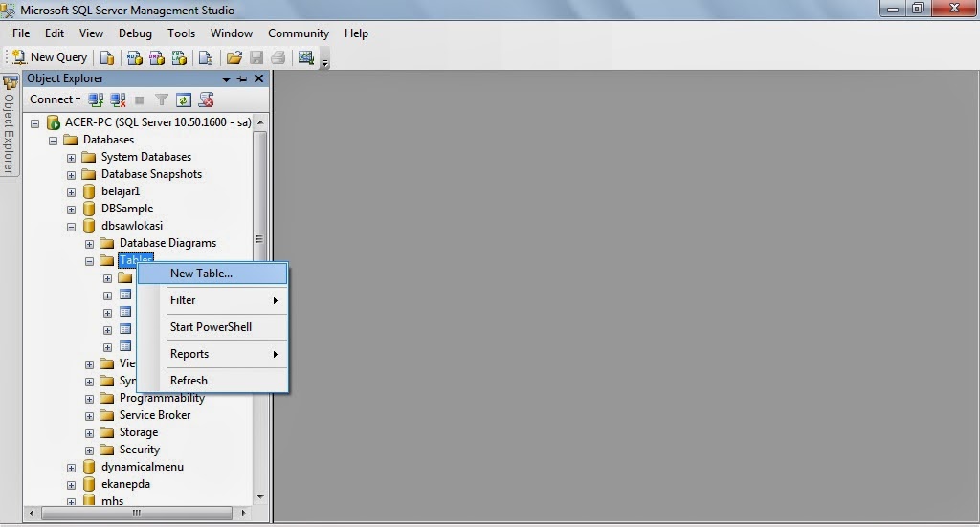Expand the DBSample database node
The height and width of the screenshot is (527, 980).
point(71,209)
